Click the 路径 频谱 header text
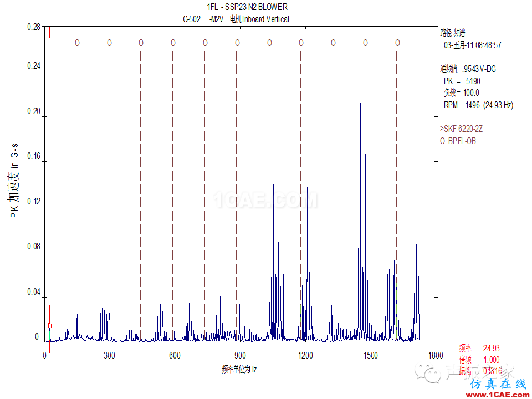The height and width of the screenshot is (399, 532). [453, 33]
